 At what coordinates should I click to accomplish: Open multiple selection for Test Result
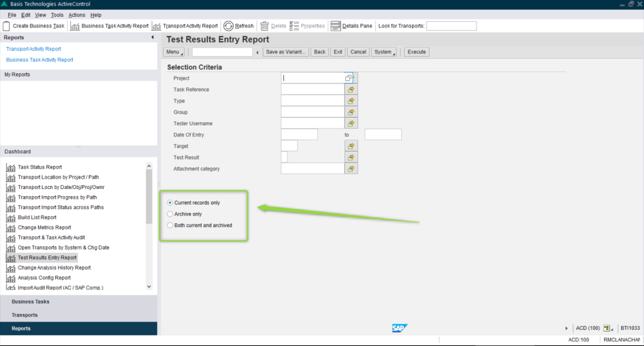click(x=351, y=158)
